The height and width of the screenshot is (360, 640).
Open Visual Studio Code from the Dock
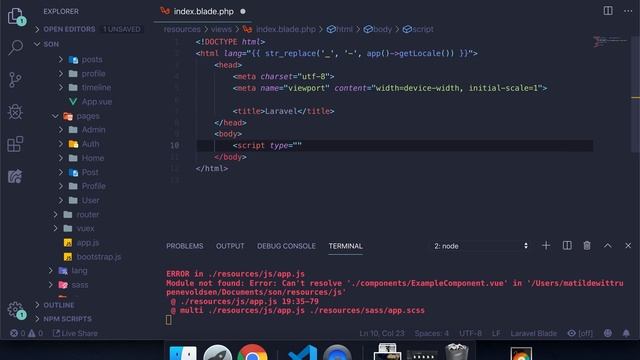[x=302, y=353]
